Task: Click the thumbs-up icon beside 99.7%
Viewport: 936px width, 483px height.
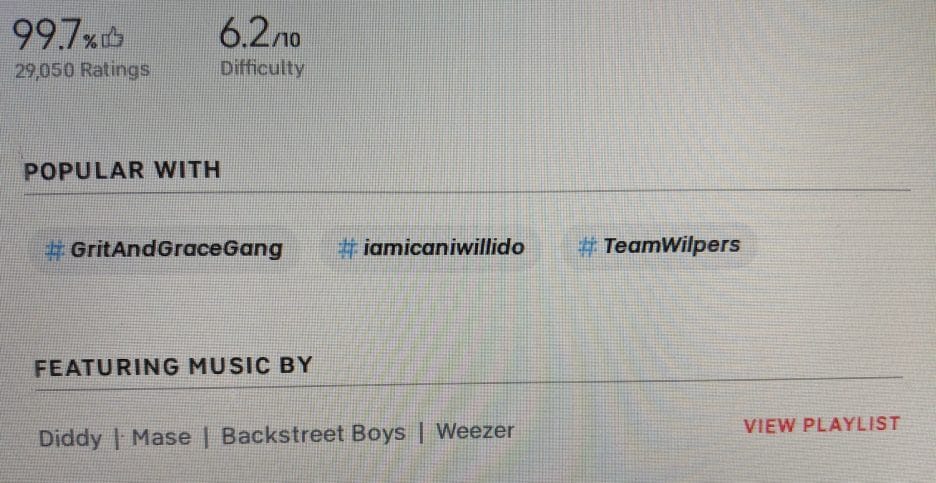Action: click(113, 41)
